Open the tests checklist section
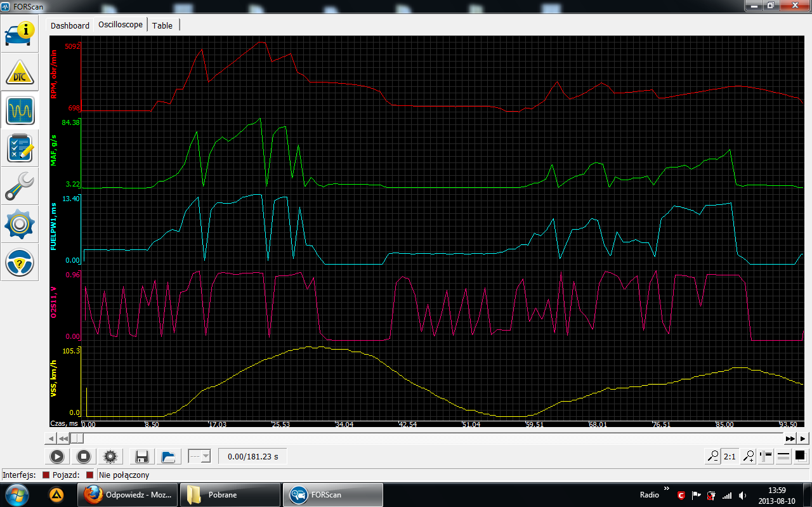812x507 pixels. [x=20, y=148]
